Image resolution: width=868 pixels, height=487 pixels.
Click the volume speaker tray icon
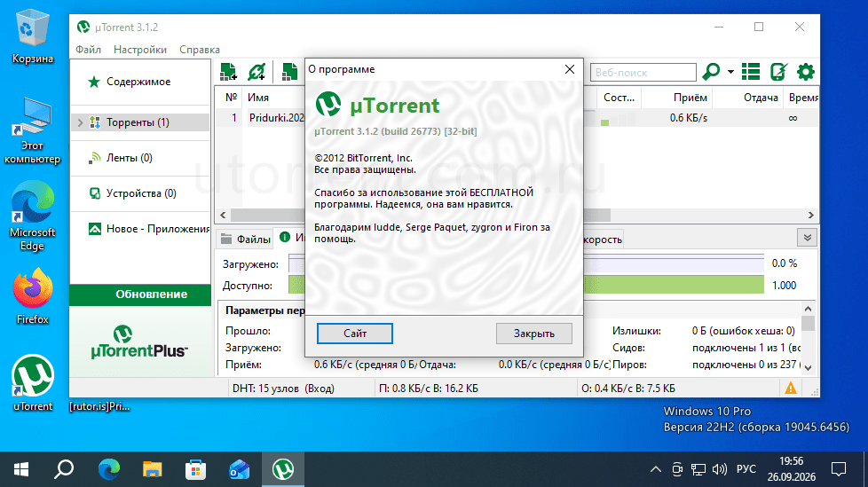click(719, 469)
